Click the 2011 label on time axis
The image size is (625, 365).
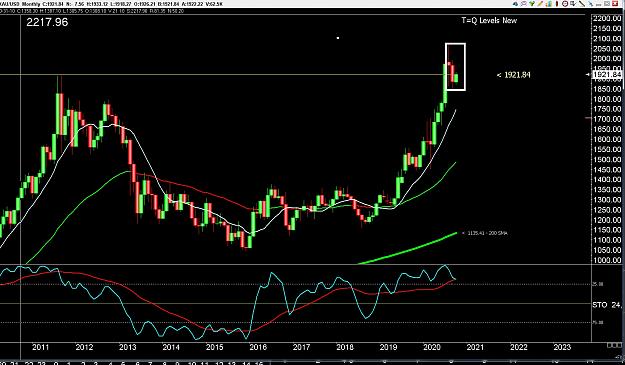(40, 347)
